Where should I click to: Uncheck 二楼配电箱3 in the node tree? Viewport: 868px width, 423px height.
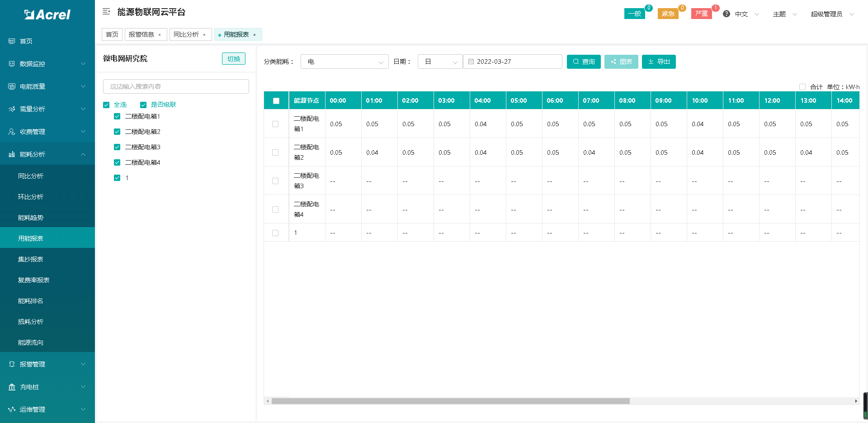pos(117,147)
